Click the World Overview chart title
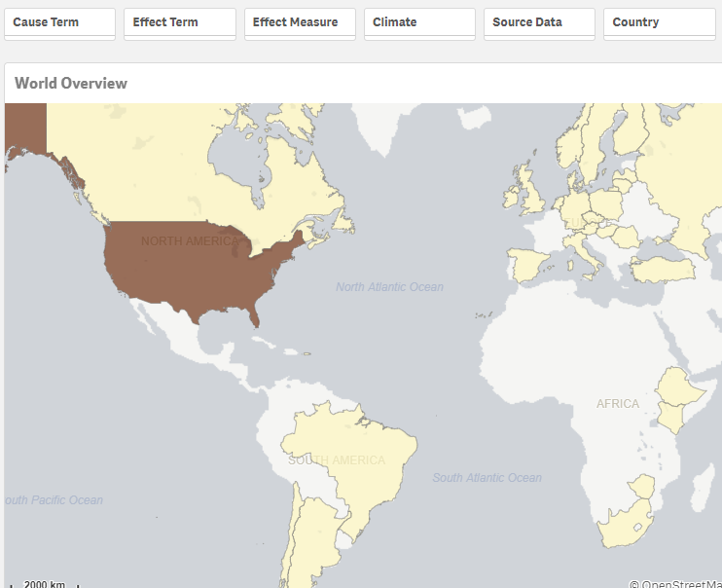 pyautogui.click(x=71, y=84)
